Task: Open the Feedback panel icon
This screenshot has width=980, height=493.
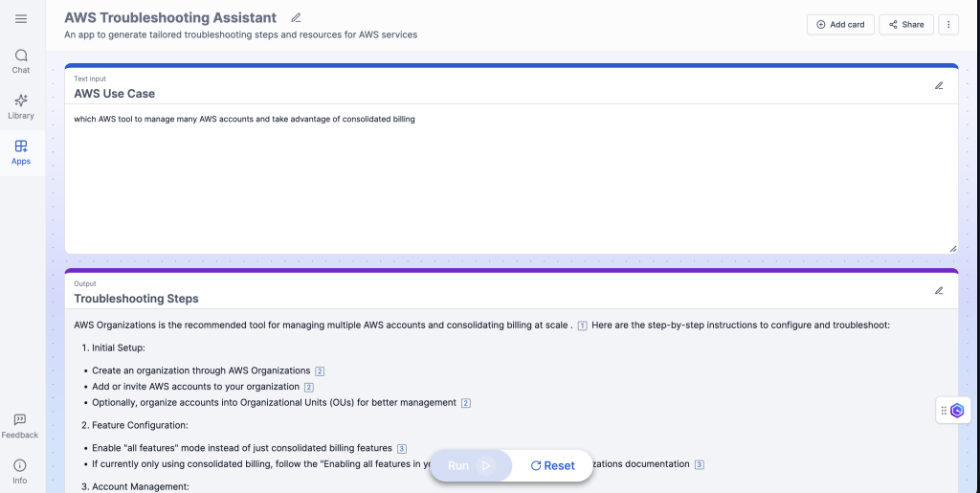Action: (20, 427)
